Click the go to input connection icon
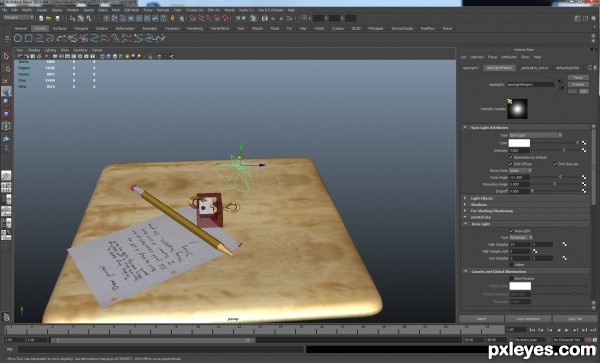This screenshot has height=363, width=600. [560, 81]
